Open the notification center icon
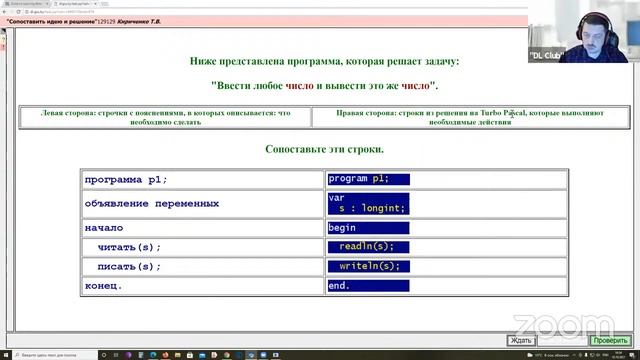 (632, 355)
